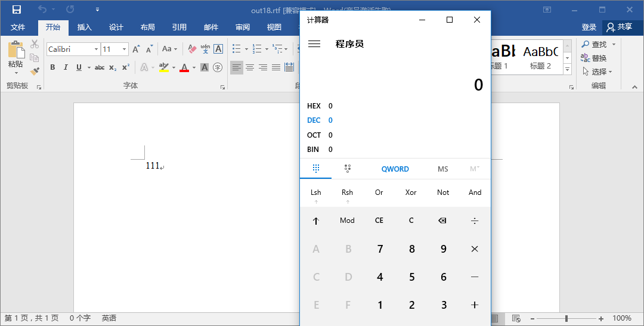Switch to the 引用 References tab
Screen dimensions: 644x326
(x=179, y=27)
